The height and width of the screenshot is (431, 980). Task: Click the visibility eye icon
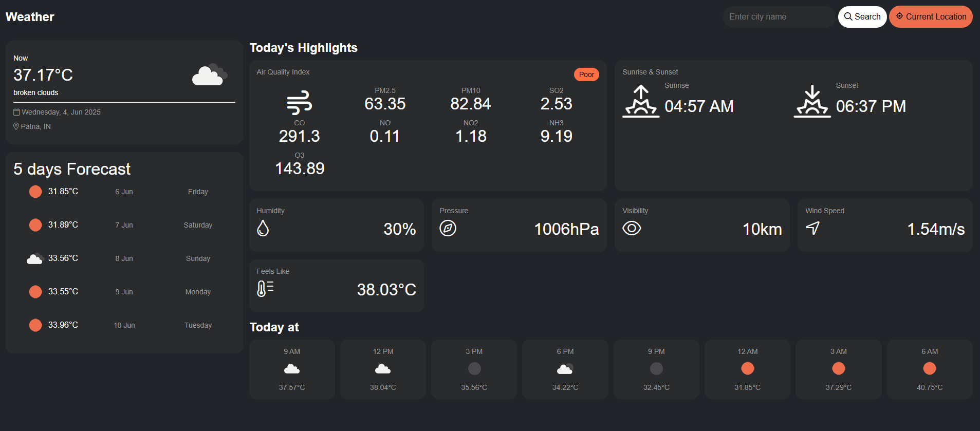tap(632, 228)
